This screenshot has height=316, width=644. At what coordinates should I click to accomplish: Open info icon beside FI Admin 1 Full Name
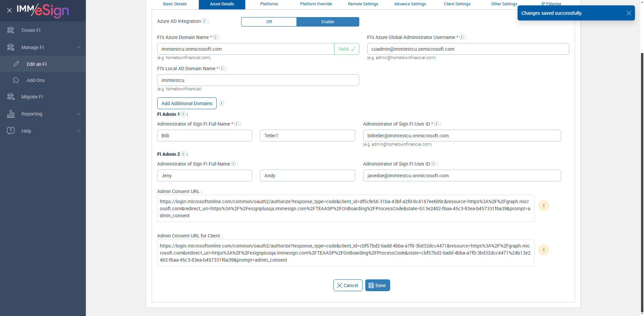(236, 124)
